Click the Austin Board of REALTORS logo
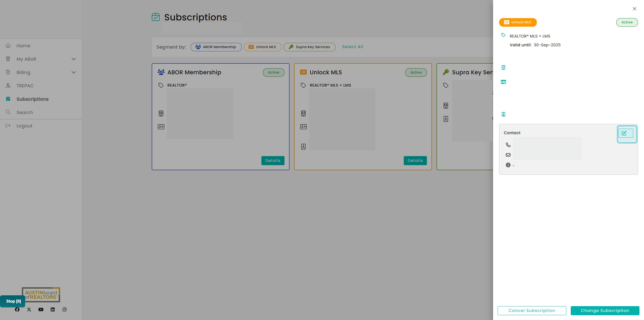The width and height of the screenshot is (644, 320). [41, 295]
